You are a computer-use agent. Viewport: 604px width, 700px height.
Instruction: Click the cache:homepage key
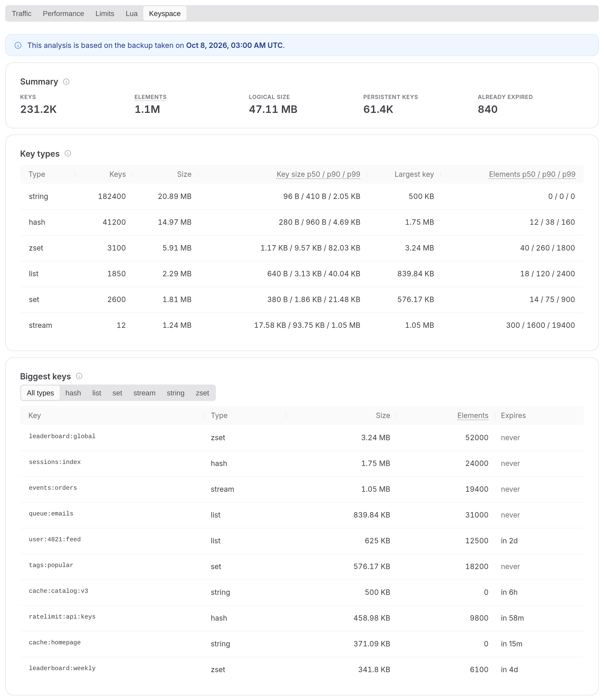pos(55,642)
